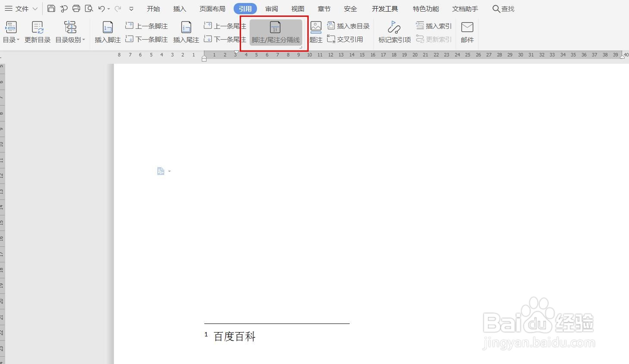Open the 开发工具 tab

coord(385,9)
